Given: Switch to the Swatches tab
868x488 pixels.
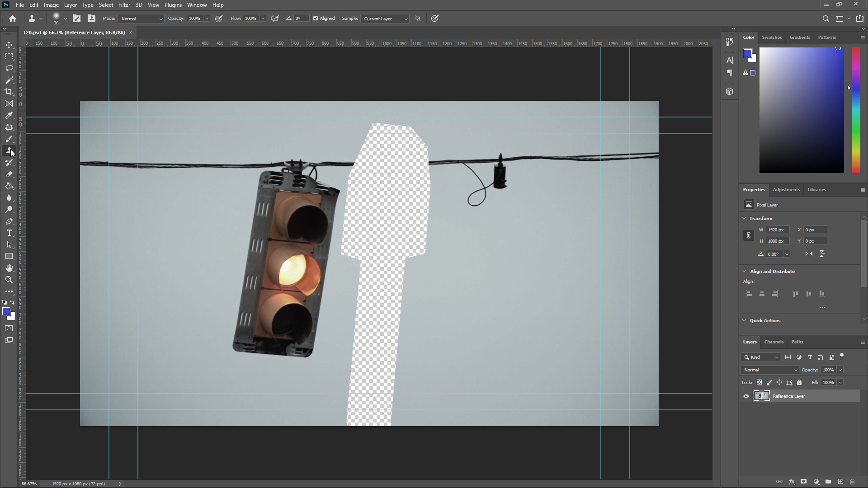Looking at the screenshot, I should [772, 38].
